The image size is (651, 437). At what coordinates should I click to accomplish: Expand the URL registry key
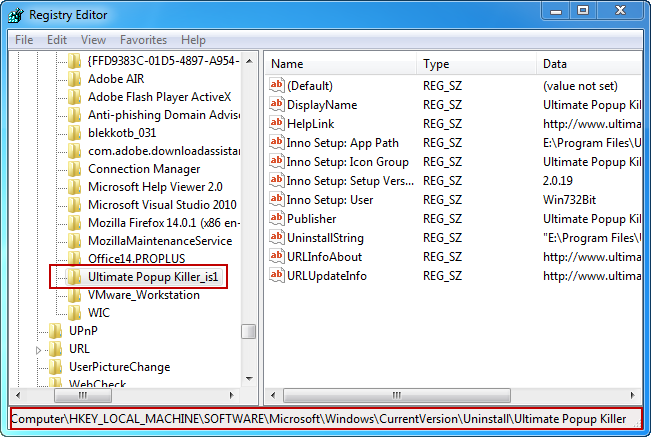(39, 350)
